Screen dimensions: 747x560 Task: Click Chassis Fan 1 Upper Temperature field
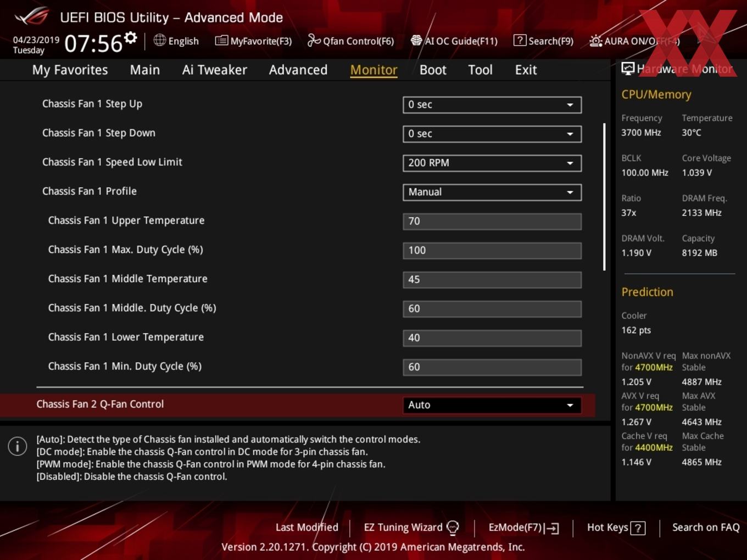pyautogui.click(x=492, y=221)
